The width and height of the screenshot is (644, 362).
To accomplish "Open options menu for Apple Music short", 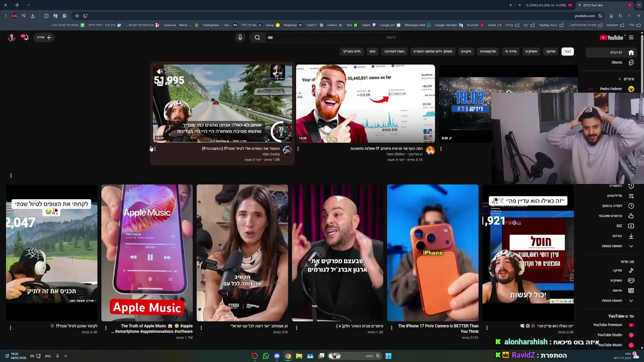I will point(106,328).
